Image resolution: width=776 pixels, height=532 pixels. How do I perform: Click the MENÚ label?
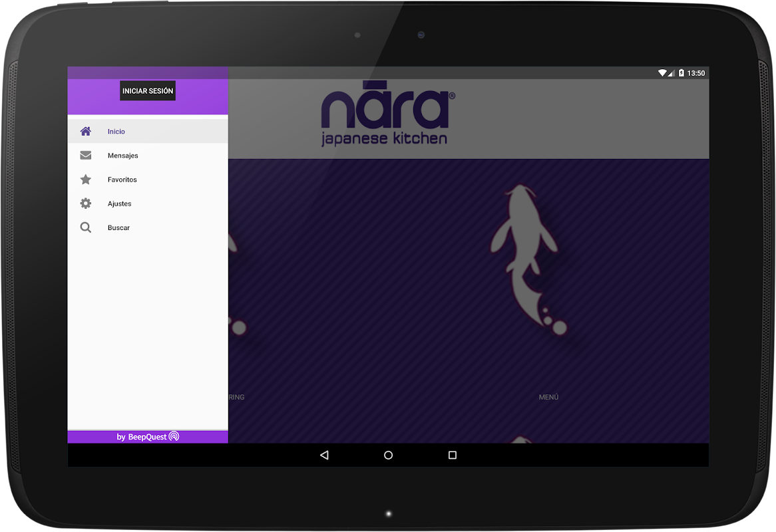548,397
